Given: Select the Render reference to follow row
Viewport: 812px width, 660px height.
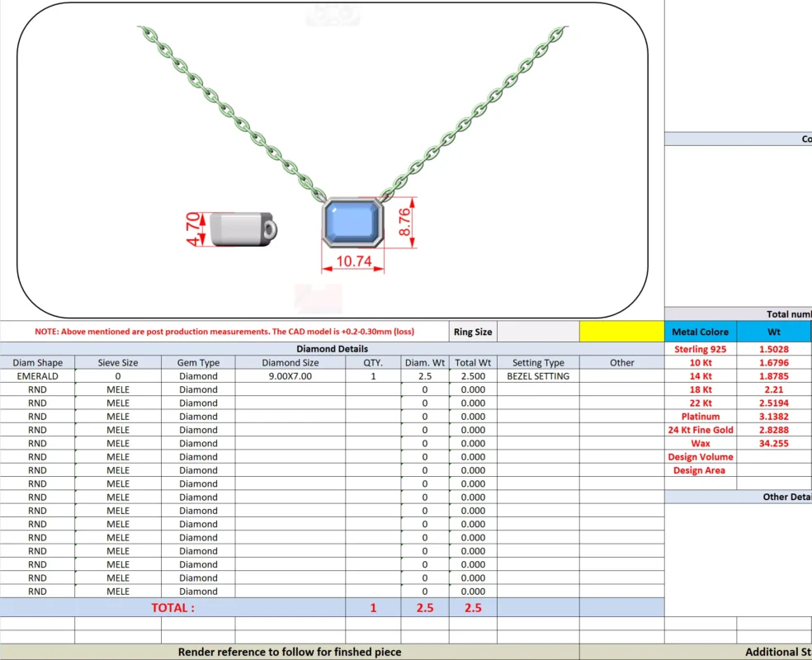Looking at the screenshot, I should tap(290, 652).
